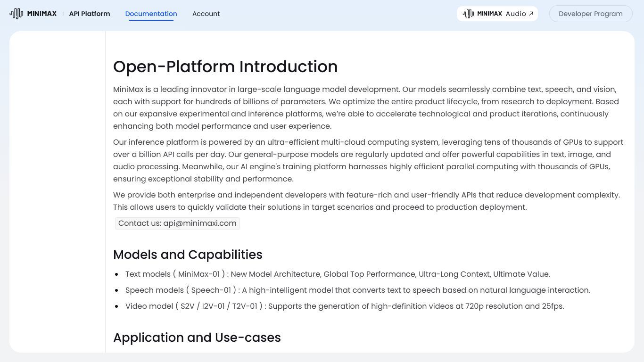
Task: Open the Developer Program button
Action: click(591, 14)
